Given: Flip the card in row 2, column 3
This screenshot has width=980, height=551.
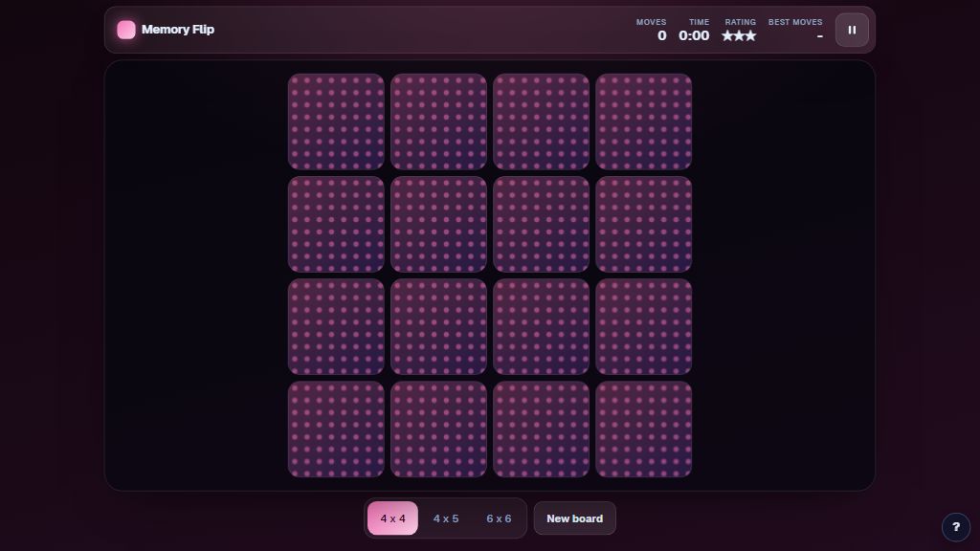Looking at the screenshot, I should click(542, 224).
